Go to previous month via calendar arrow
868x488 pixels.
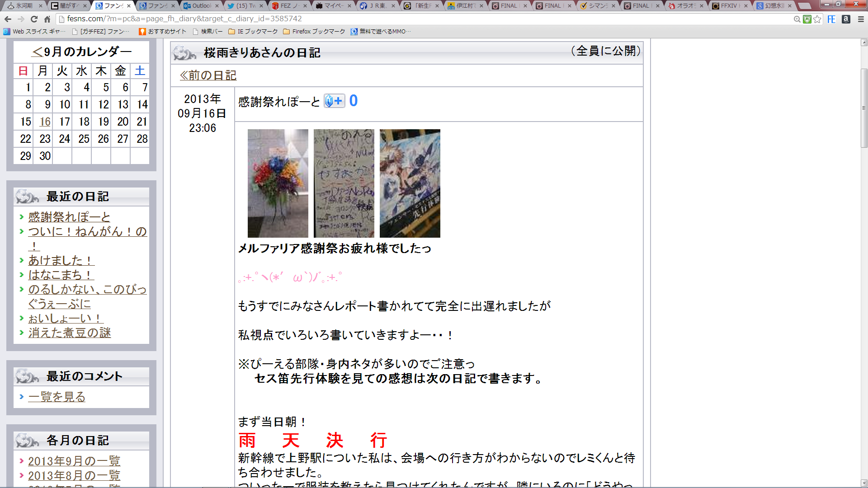(x=37, y=52)
